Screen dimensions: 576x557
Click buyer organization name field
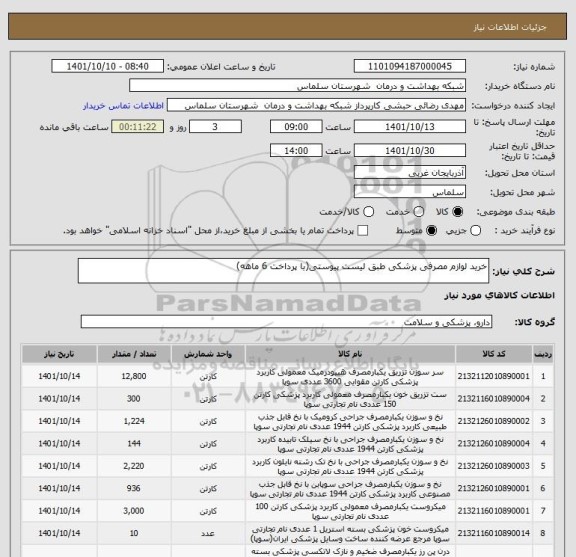[298, 86]
